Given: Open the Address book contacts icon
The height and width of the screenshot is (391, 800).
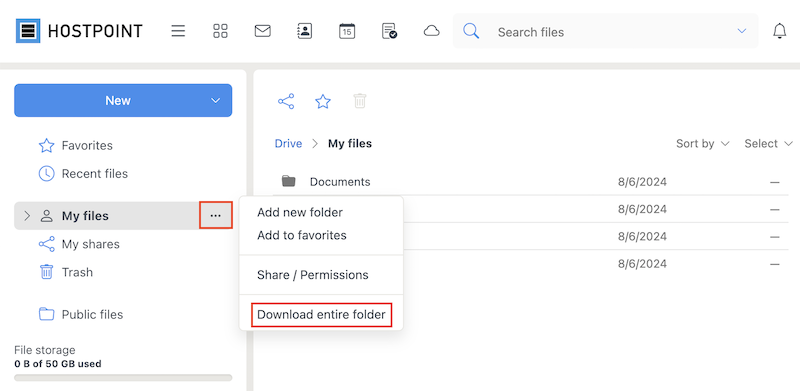Looking at the screenshot, I should [x=305, y=31].
